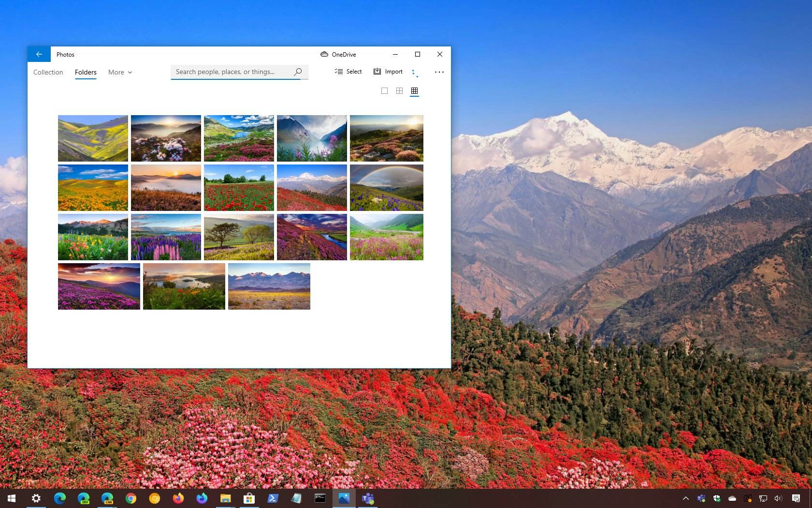Expand the More dropdown menu
The width and height of the screenshot is (812, 508).
point(120,72)
